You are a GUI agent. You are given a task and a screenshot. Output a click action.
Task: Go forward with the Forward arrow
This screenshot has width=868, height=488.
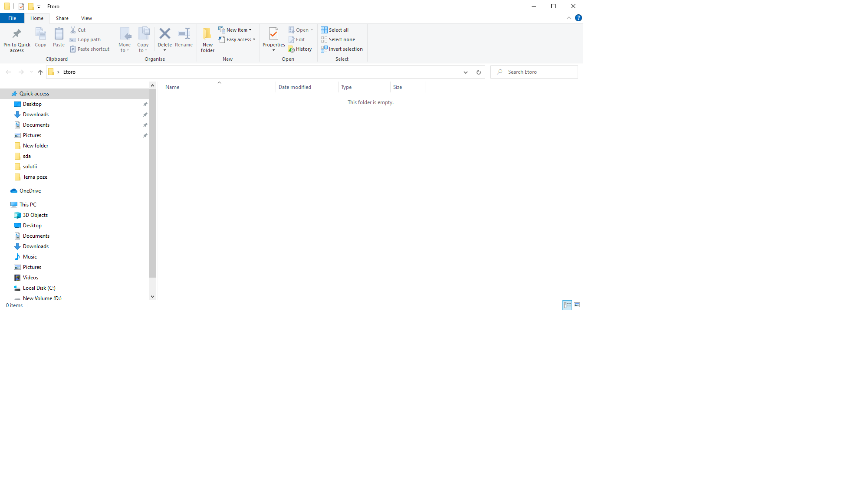pyautogui.click(x=21, y=72)
